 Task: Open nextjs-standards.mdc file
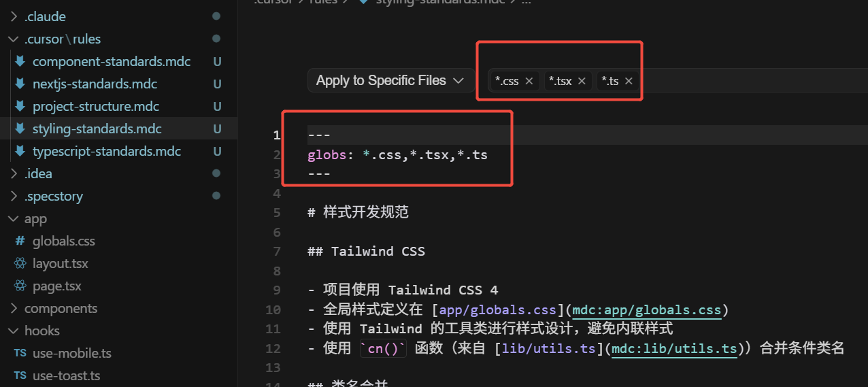point(95,84)
